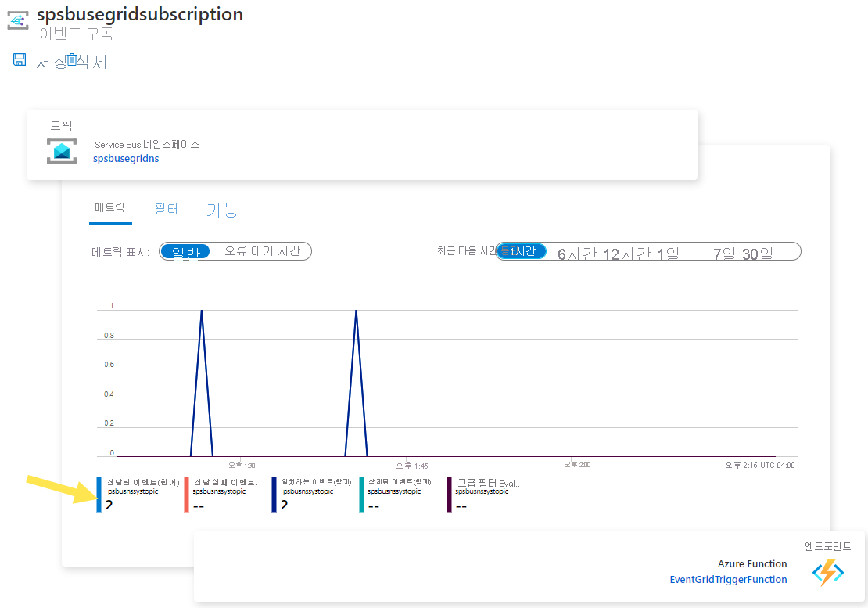Click the blue delivered events legend swatch
This screenshot has width=868, height=608.
click(x=99, y=494)
